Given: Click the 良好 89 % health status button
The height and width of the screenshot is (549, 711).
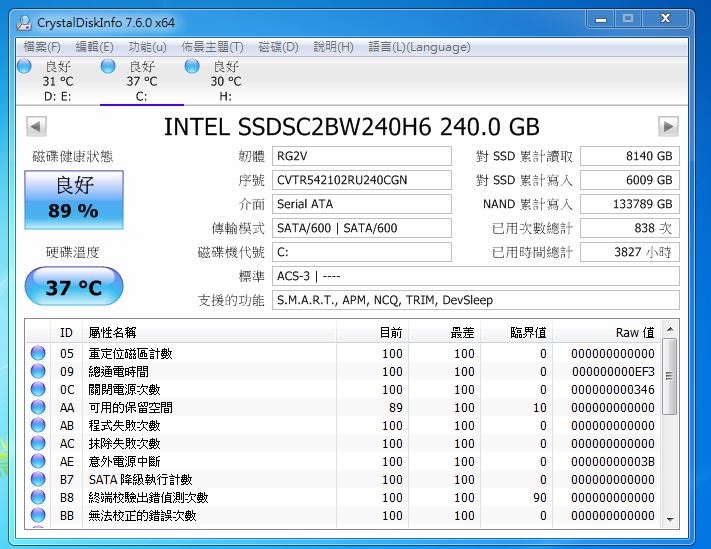Looking at the screenshot, I should point(74,199).
